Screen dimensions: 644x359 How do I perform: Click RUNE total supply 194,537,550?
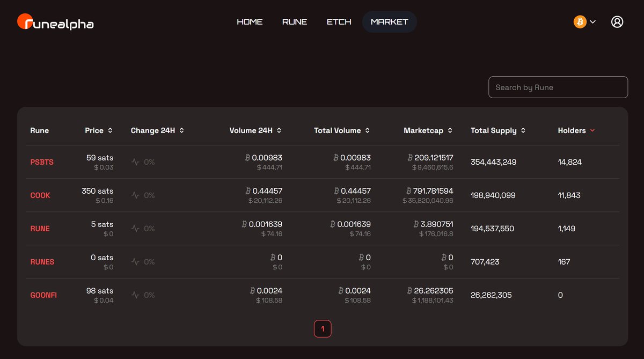click(493, 229)
